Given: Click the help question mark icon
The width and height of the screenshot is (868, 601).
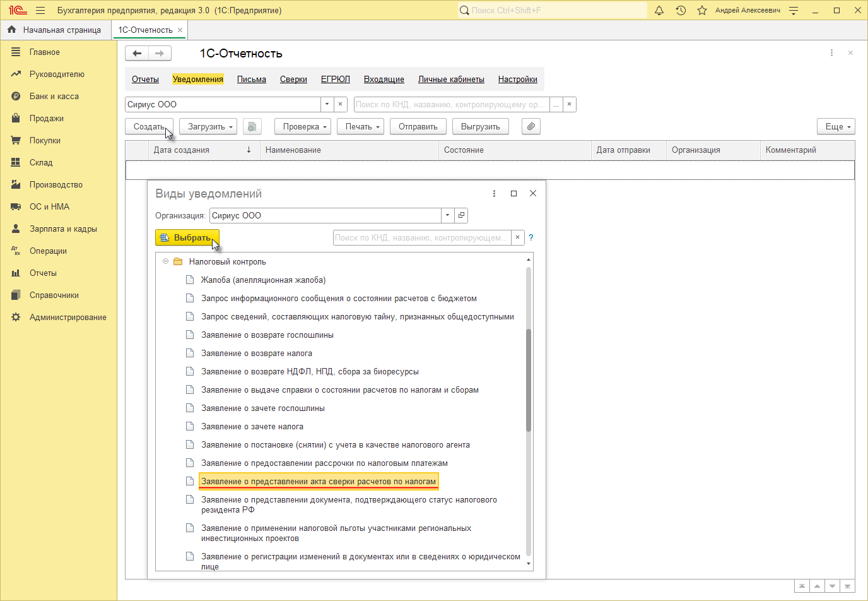Looking at the screenshot, I should (x=531, y=238).
